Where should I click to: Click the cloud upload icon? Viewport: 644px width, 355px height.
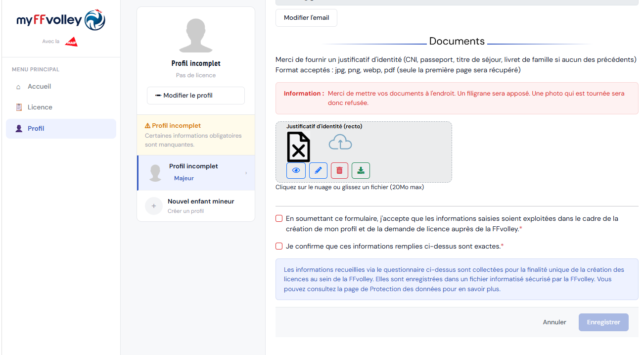coord(340,142)
